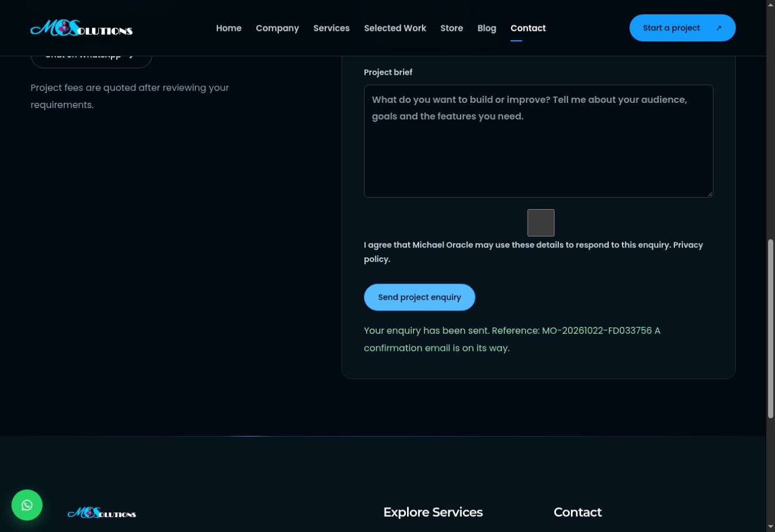Click the footer 'Contact' heading
The height and width of the screenshot is (532, 775).
578,512
